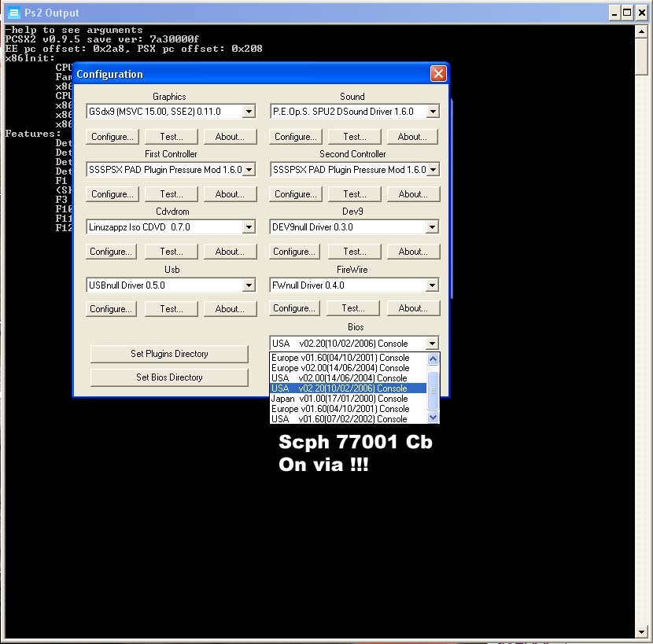Image resolution: width=653 pixels, height=644 pixels.
Task: Configure the Cdvdrom plugin
Action: pyautogui.click(x=111, y=252)
